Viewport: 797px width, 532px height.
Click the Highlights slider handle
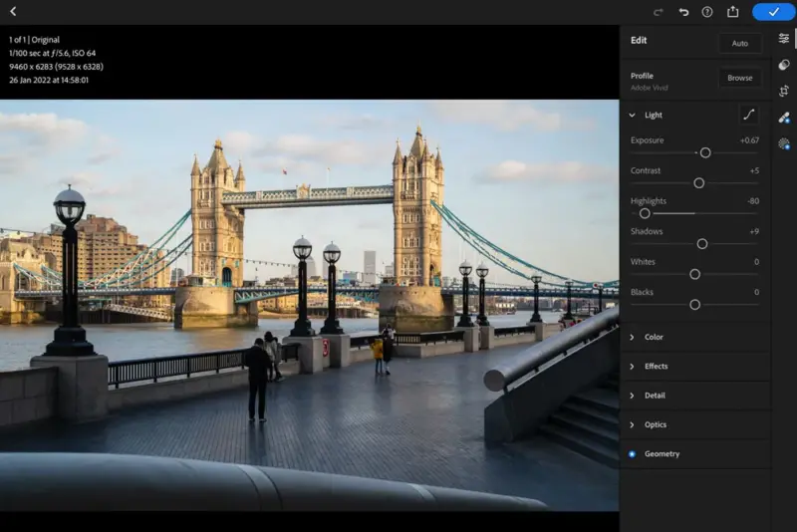[645, 213]
